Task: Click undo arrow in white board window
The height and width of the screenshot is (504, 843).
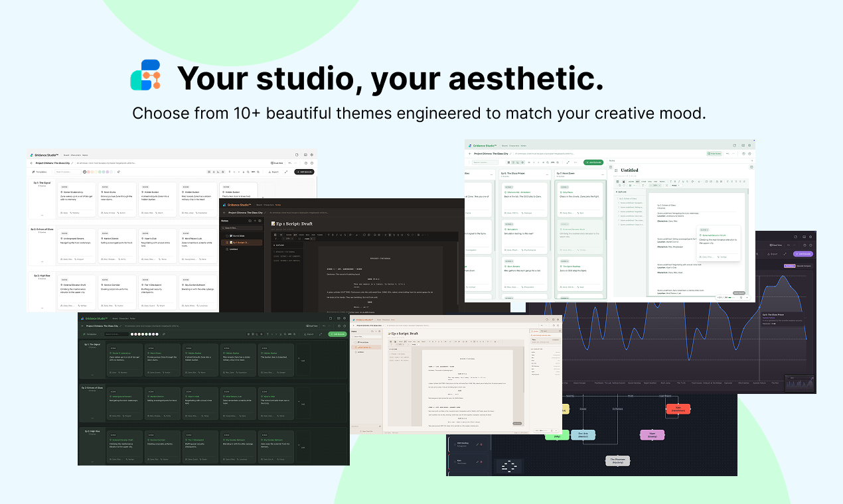Action: click(x=290, y=163)
